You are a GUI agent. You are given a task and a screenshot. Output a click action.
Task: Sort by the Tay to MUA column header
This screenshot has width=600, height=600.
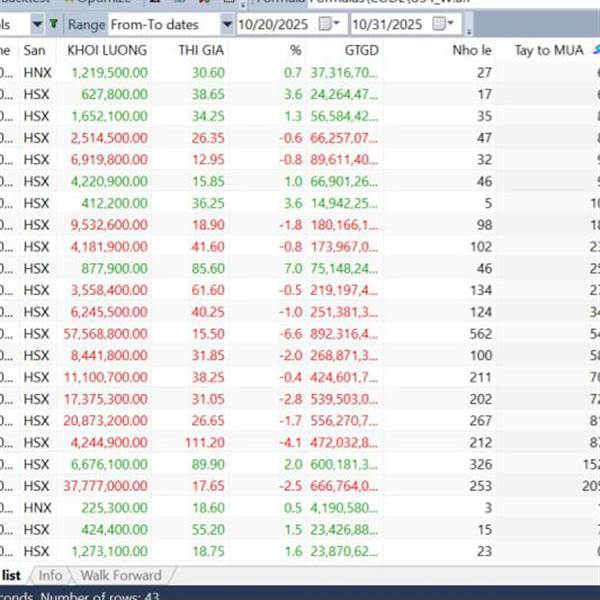pyautogui.click(x=549, y=50)
